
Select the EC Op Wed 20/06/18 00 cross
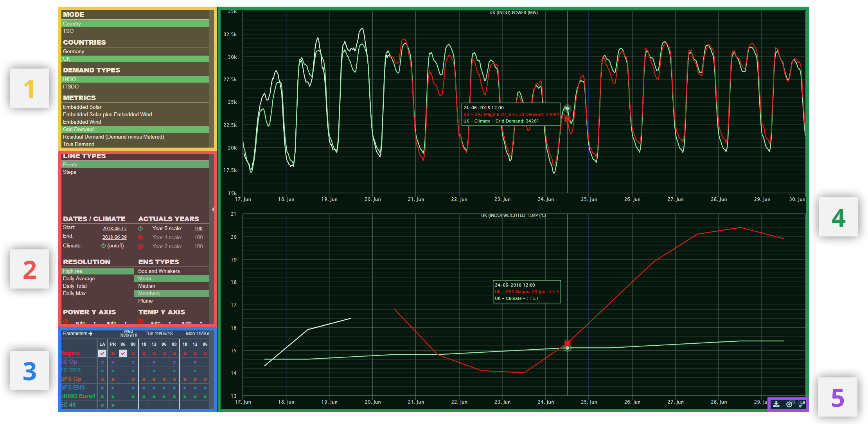point(133,362)
